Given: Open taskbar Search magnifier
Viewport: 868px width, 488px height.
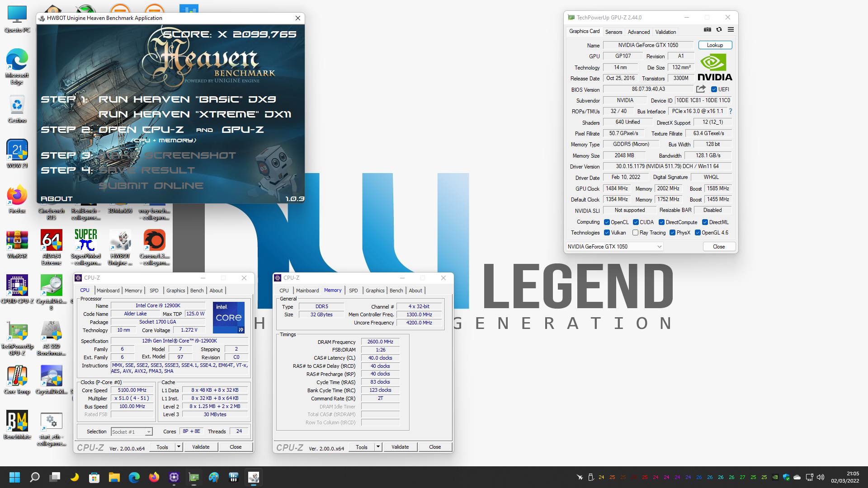Looking at the screenshot, I should coord(35,477).
